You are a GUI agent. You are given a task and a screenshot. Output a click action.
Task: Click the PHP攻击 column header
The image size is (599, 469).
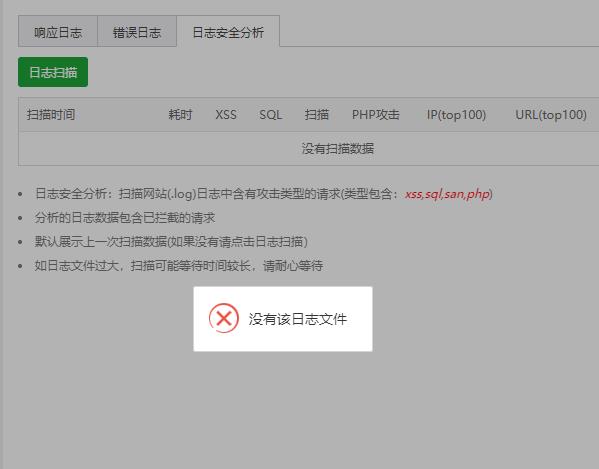click(376, 115)
